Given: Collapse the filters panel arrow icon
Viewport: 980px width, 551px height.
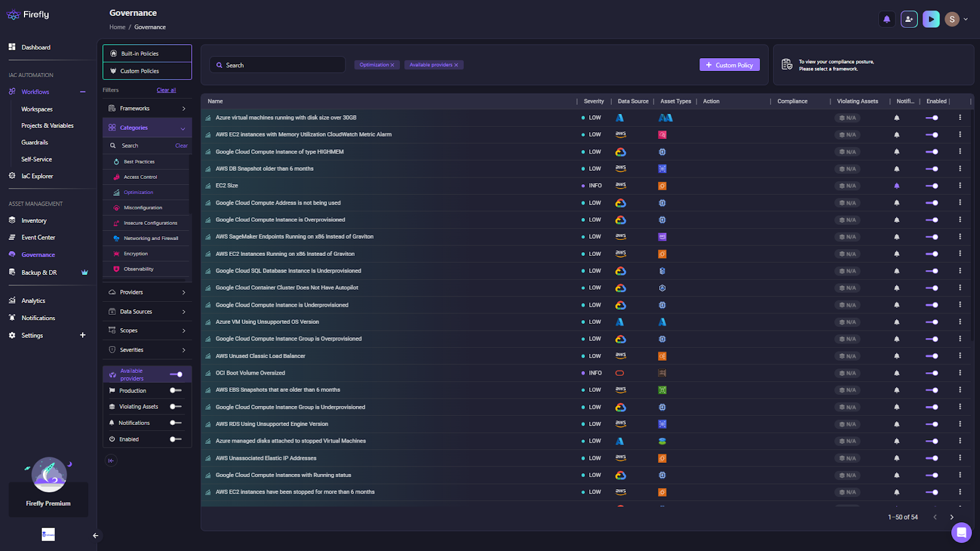Looking at the screenshot, I should tap(111, 460).
